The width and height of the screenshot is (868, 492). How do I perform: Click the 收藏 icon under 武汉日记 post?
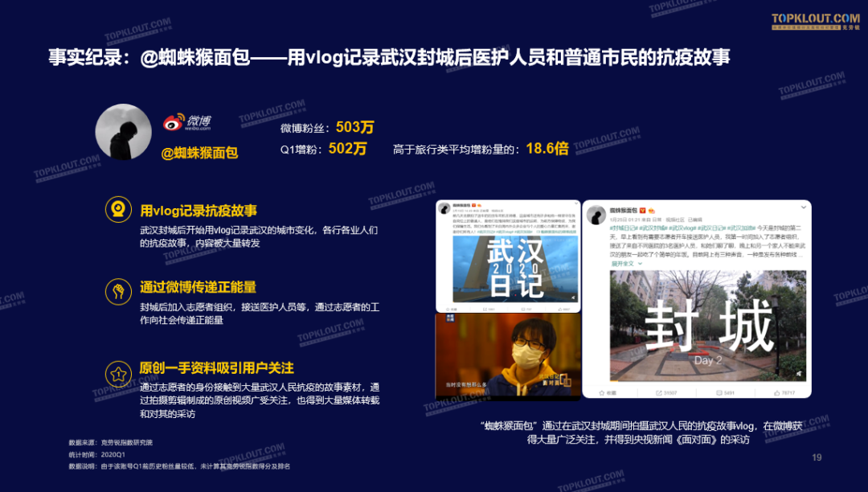(448, 310)
